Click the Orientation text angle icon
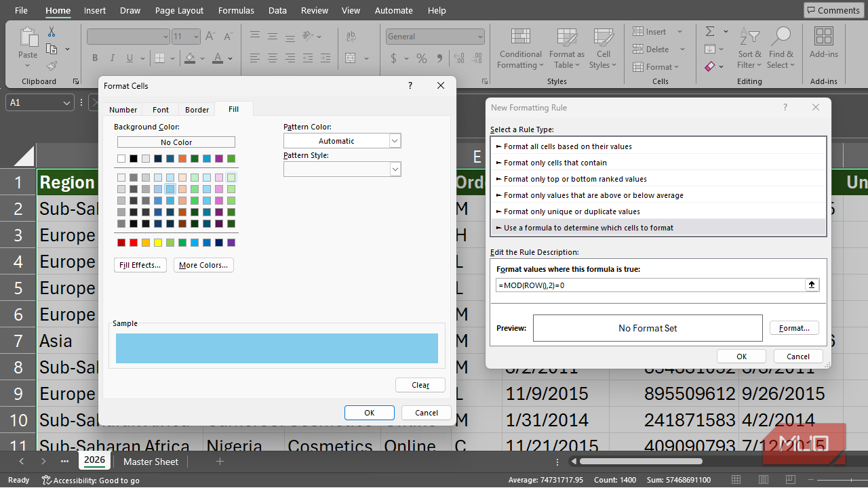Viewport: 868px width, 488px height. (309, 36)
